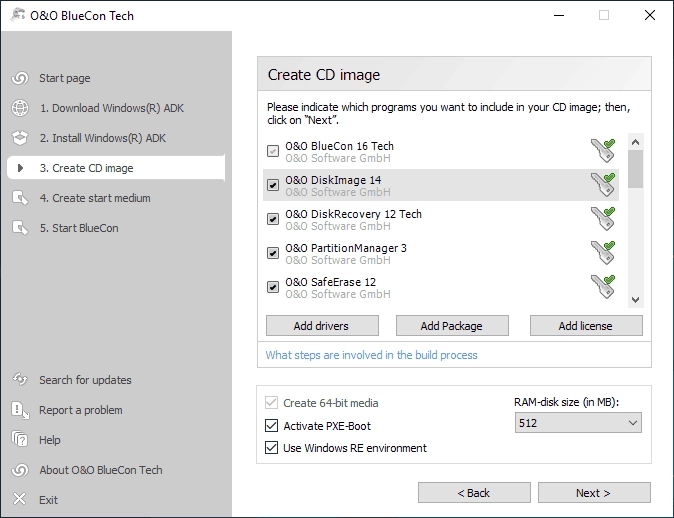Screen dimensions: 674x518
Task: Click the About O&O BlueCon Tech icon
Action: (x=20, y=470)
